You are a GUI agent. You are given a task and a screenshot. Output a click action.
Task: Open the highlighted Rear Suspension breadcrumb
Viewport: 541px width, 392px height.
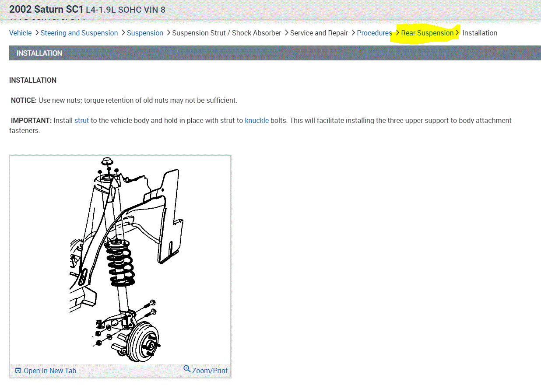coord(427,33)
